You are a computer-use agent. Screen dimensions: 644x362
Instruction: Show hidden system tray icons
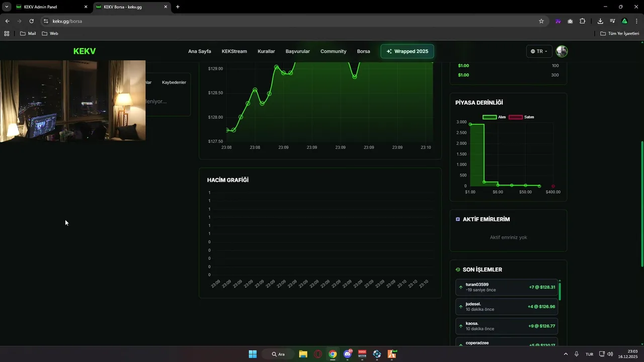click(x=566, y=354)
